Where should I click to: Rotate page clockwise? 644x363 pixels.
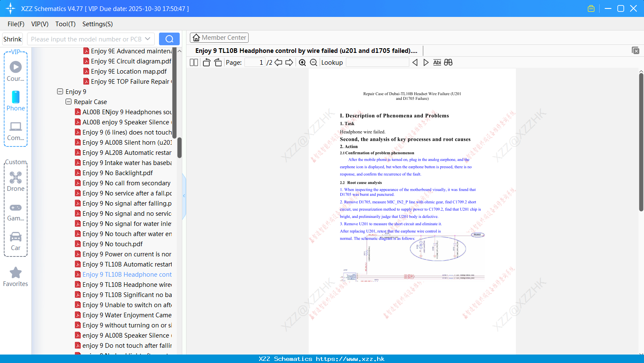[x=218, y=62]
